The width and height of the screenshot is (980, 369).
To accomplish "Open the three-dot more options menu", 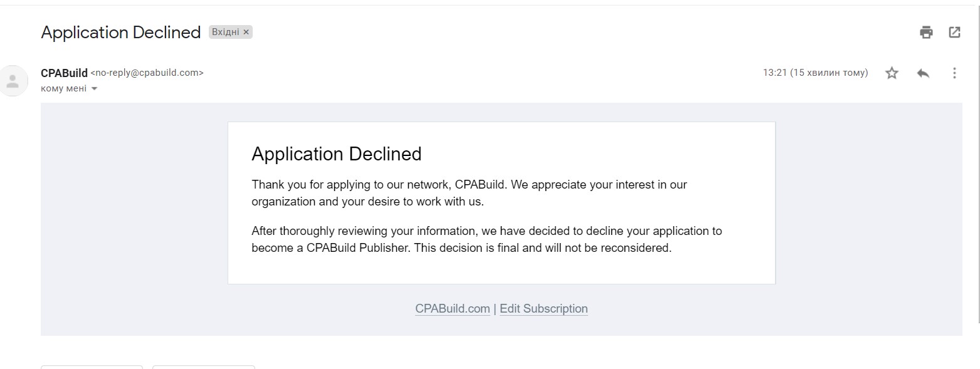I will 954,73.
